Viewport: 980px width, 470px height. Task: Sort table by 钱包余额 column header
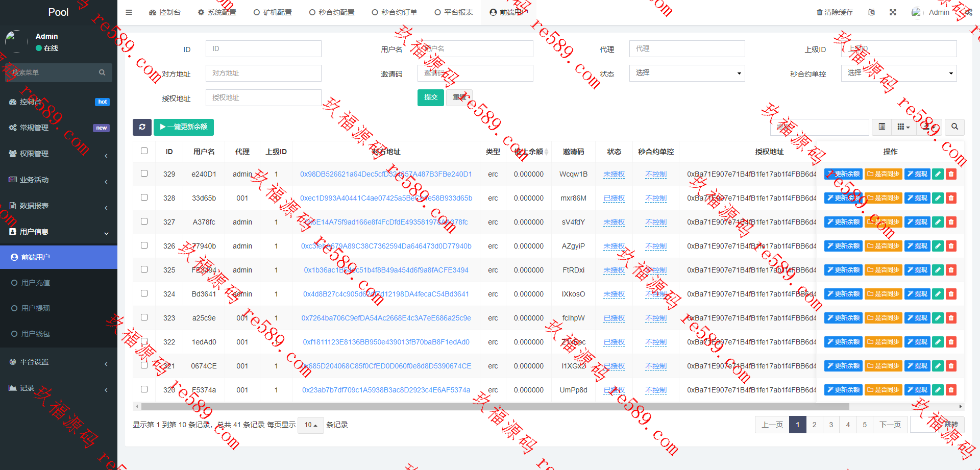click(529, 152)
